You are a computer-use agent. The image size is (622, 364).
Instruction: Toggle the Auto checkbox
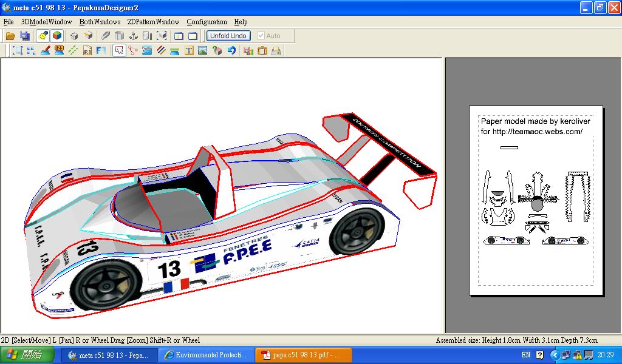(x=261, y=36)
